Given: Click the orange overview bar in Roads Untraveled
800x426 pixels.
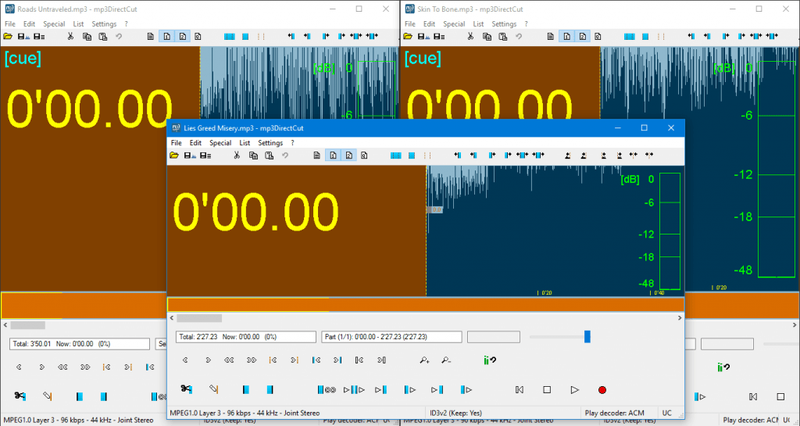Looking at the screenshot, I should (83, 306).
